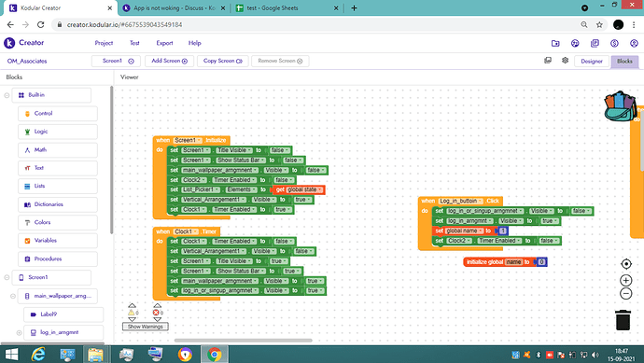Click the yellow warning triangle counter
The image size is (644, 363).
132,313
